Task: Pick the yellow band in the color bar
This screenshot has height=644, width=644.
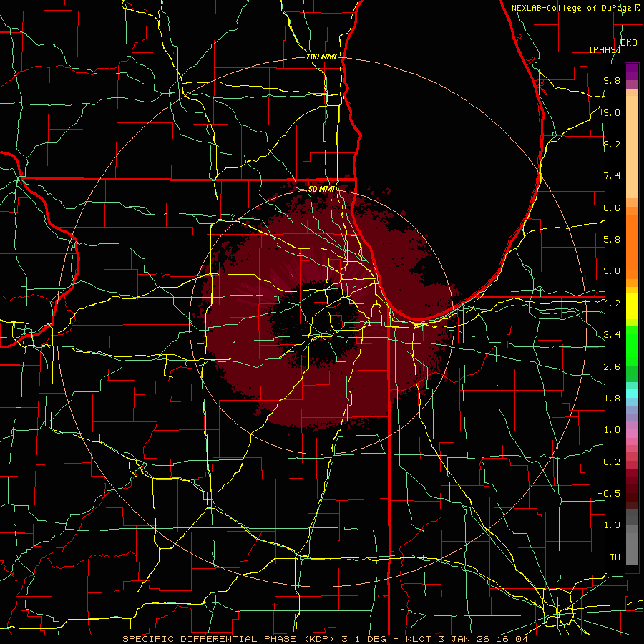Action: (x=632, y=306)
